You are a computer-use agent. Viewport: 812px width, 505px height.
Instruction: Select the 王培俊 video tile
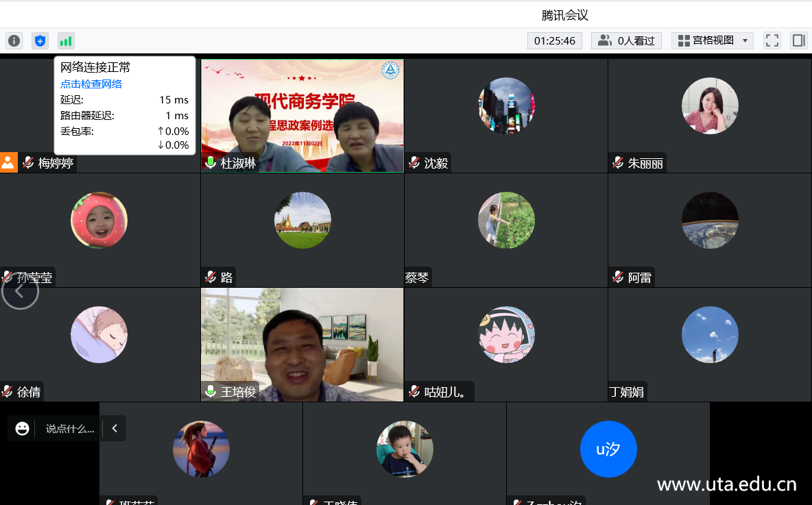tap(302, 343)
